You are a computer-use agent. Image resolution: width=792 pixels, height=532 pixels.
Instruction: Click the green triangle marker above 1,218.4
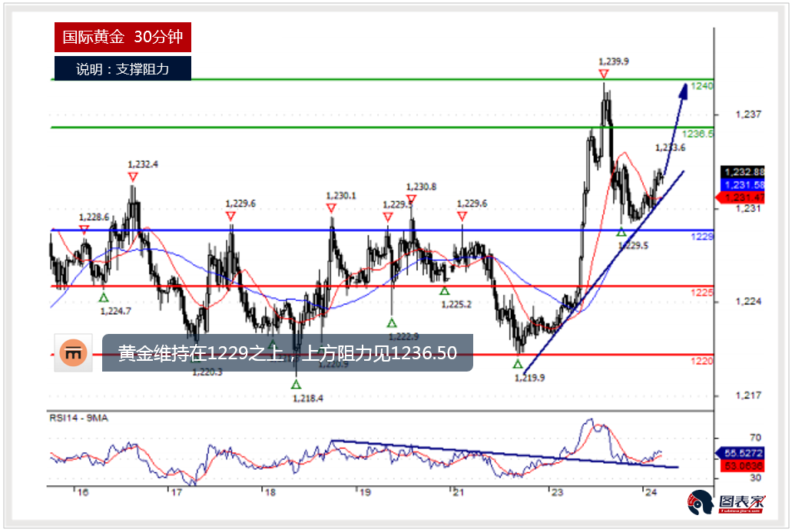click(x=296, y=385)
